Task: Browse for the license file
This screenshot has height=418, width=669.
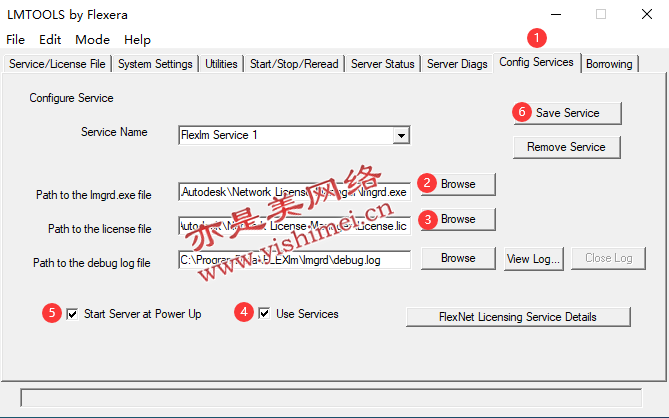Action: 458,219
